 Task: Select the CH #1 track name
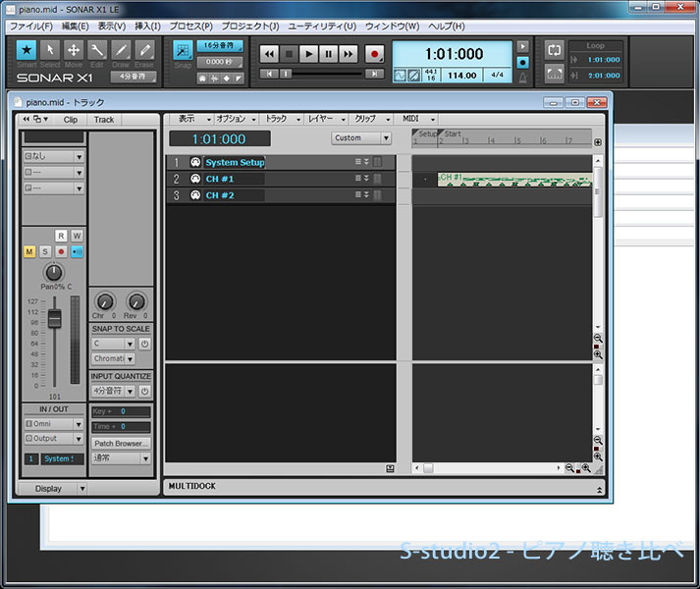(220, 180)
